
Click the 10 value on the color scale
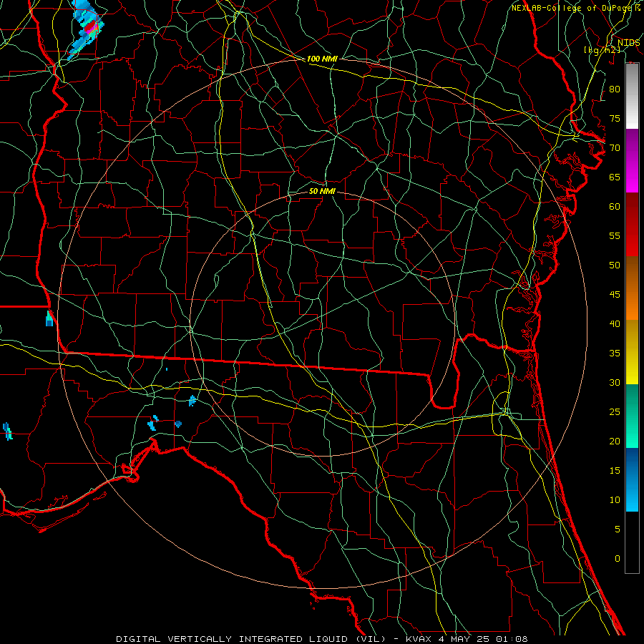615,500
